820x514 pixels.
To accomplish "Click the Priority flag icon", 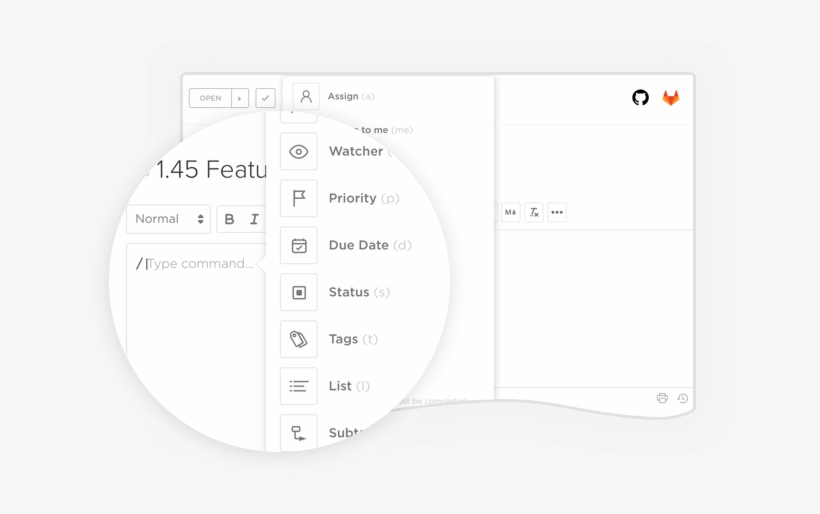I will pos(299,198).
